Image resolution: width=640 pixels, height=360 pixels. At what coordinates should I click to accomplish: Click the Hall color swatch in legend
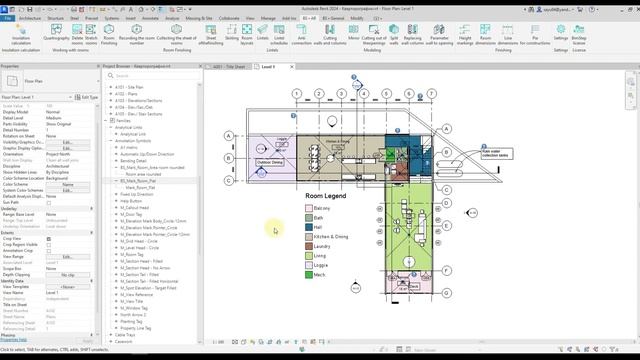click(x=309, y=227)
